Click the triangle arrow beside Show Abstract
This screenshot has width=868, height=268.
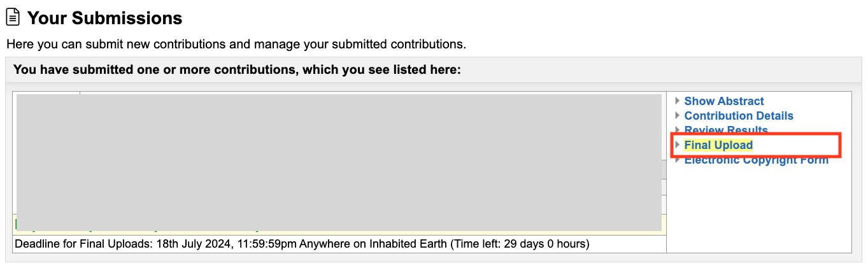coord(678,101)
